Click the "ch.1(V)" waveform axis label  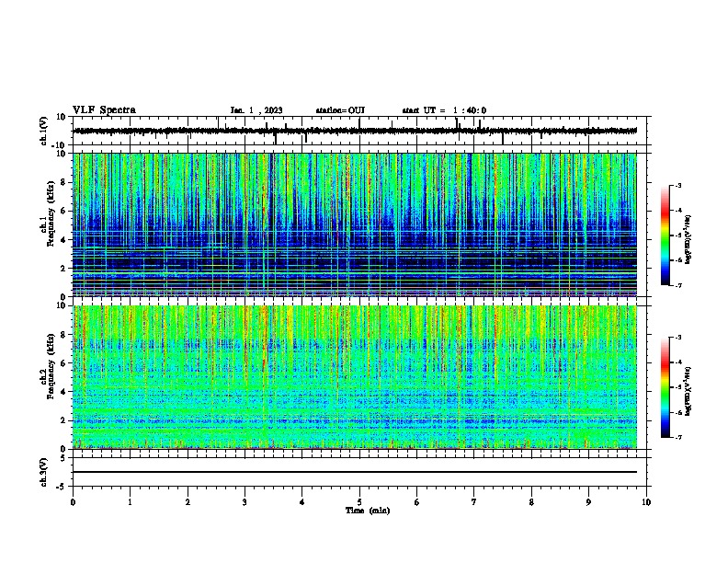coord(43,131)
